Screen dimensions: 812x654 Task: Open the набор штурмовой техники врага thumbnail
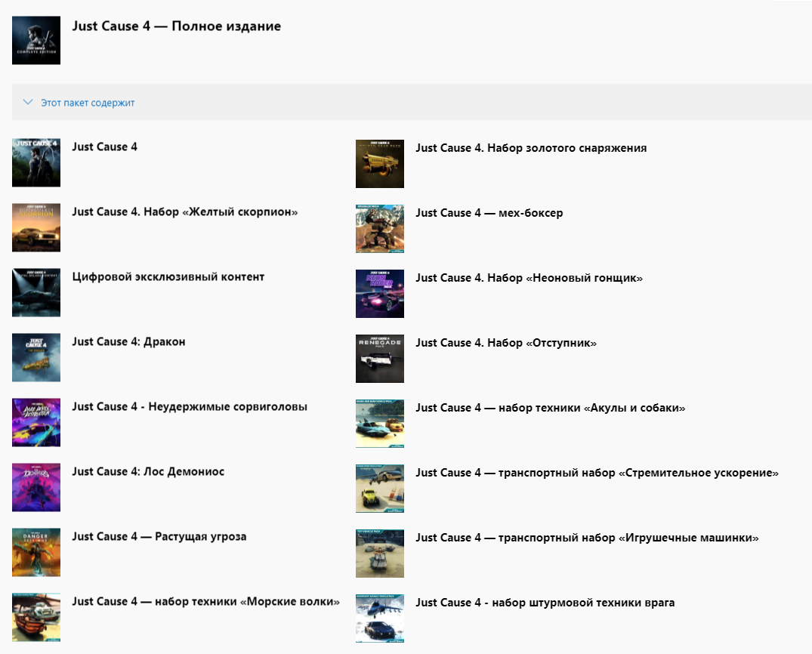pos(380,619)
